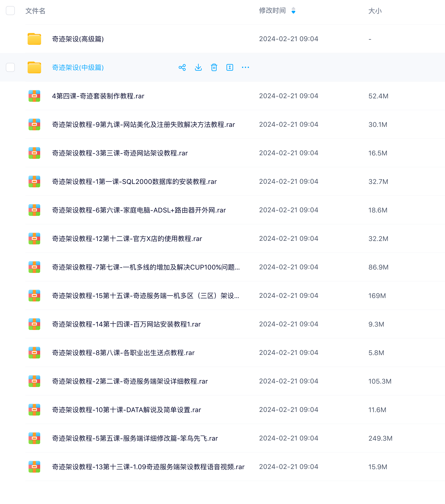Screen dimensions: 445x504
Task: Click the 18.6M size value
Action: click(x=378, y=210)
